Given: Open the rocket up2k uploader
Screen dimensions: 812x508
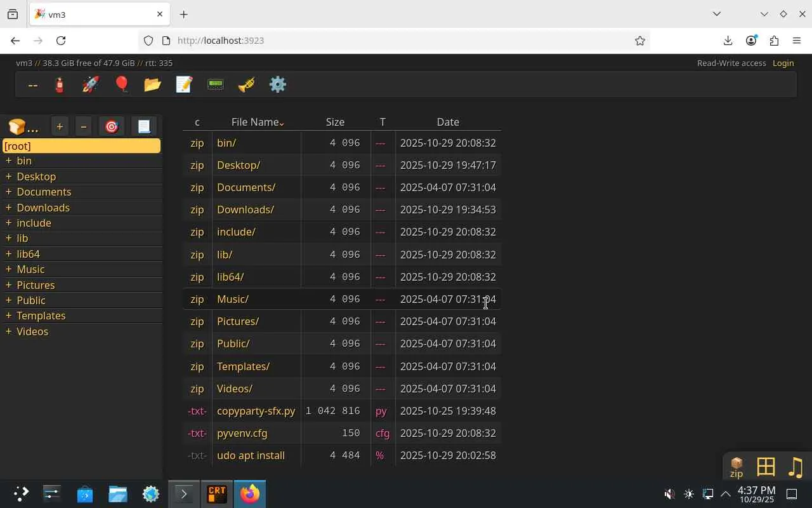Looking at the screenshot, I should pyautogui.click(x=91, y=84).
